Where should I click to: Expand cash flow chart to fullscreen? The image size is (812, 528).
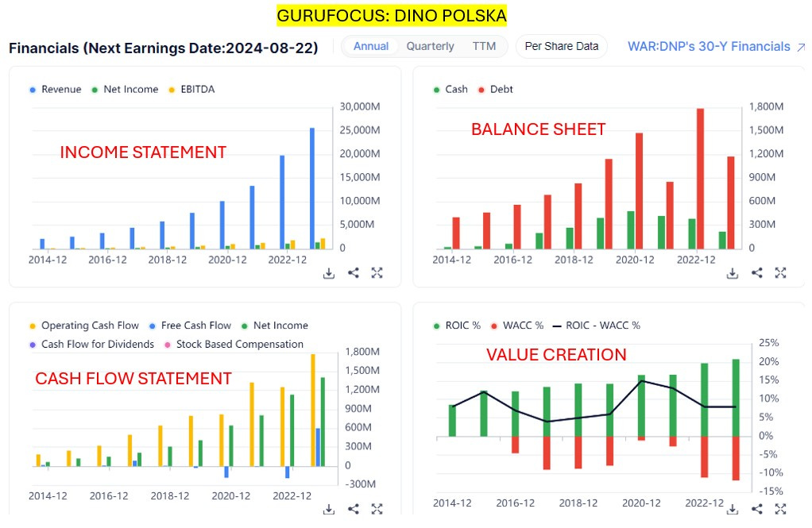click(x=377, y=509)
